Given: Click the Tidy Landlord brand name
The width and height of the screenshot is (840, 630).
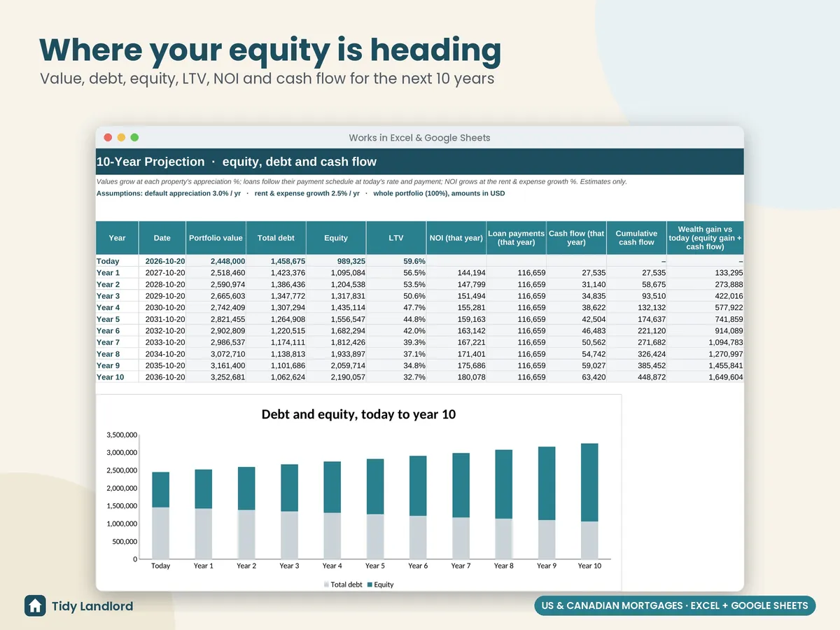Looking at the screenshot, I should tap(92, 606).
